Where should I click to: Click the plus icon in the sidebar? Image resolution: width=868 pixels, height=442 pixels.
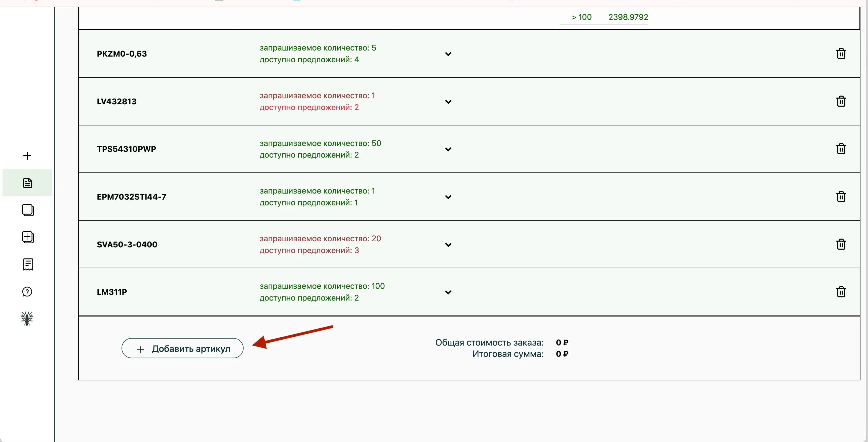[27, 156]
